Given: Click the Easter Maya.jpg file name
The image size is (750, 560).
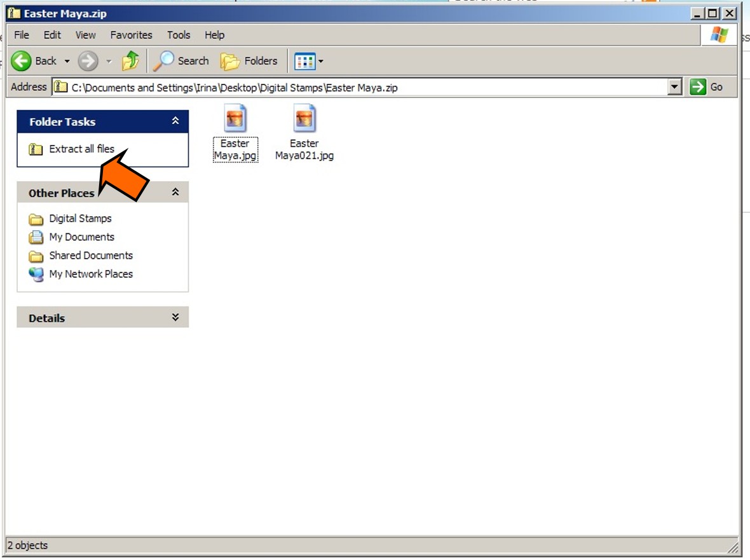Looking at the screenshot, I should [235, 149].
